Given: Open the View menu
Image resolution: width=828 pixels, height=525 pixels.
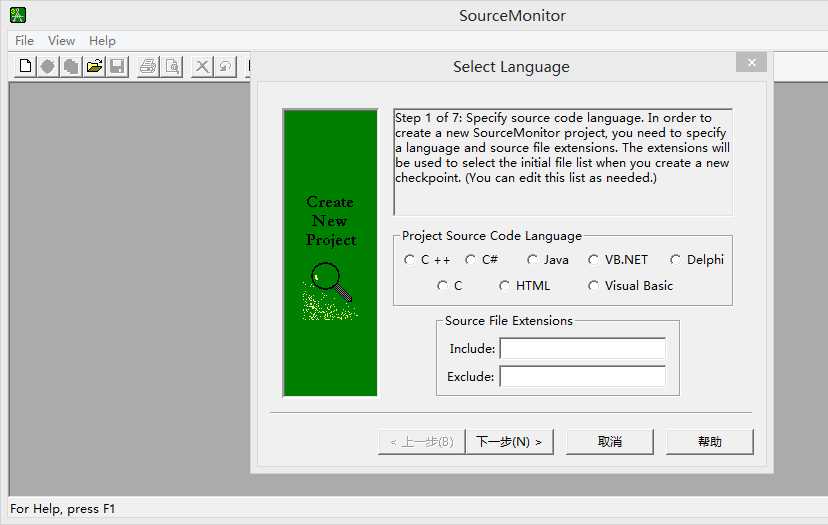Looking at the screenshot, I should click(61, 41).
